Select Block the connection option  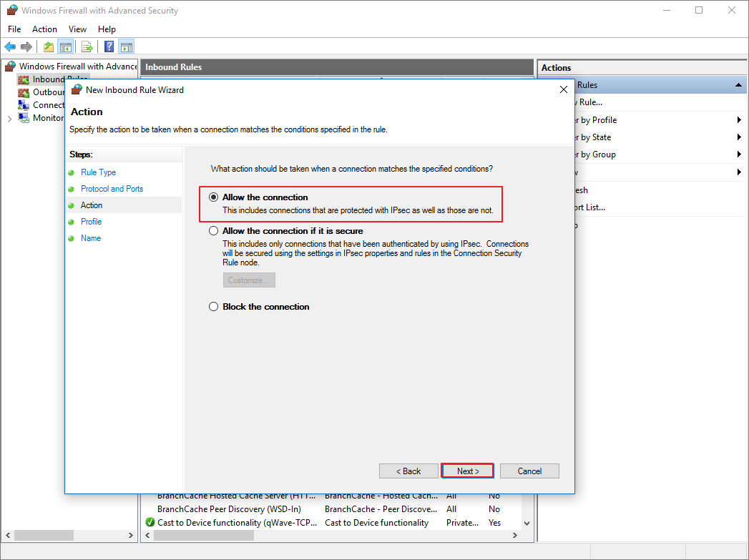tap(213, 307)
